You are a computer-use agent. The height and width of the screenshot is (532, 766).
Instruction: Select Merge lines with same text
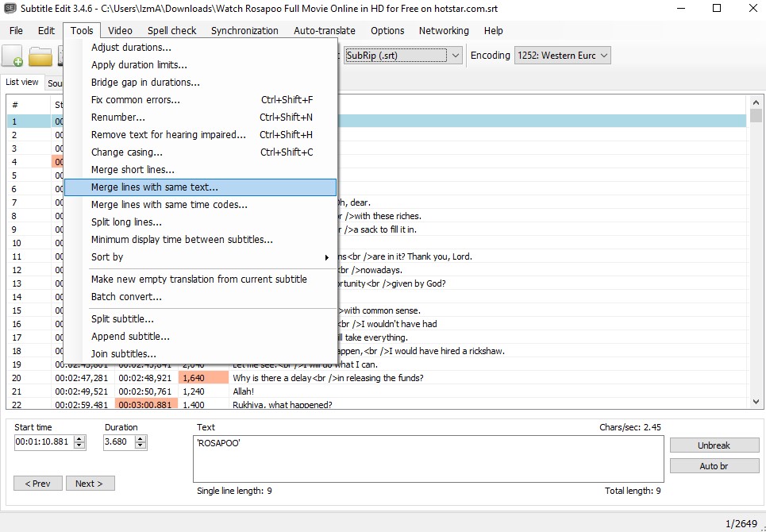point(154,187)
